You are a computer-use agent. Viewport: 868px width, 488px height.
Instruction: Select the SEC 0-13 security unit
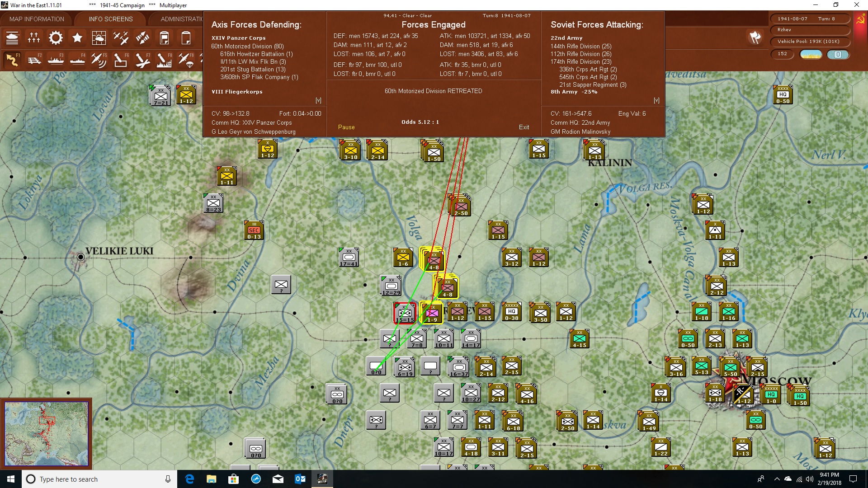coord(254,230)
